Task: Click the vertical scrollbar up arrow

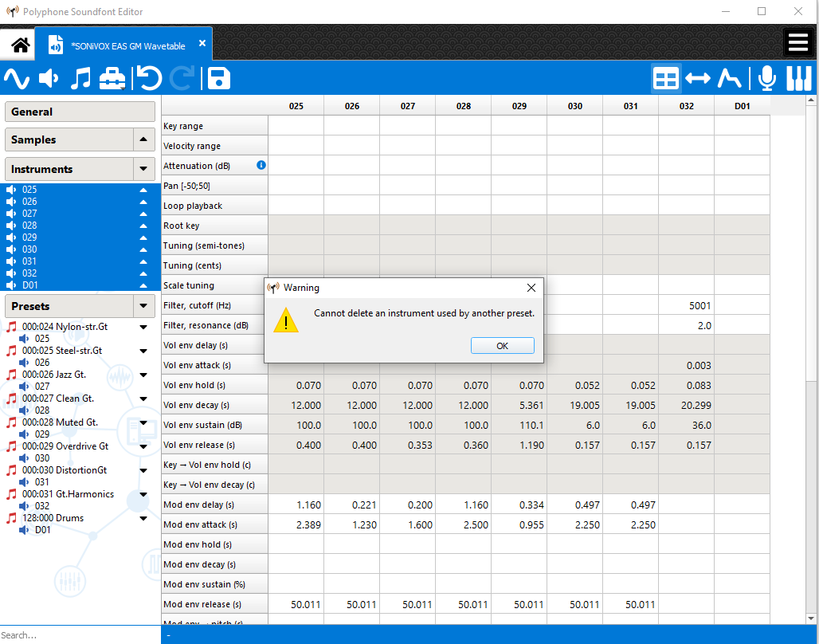Action: (x=811, y=100)
